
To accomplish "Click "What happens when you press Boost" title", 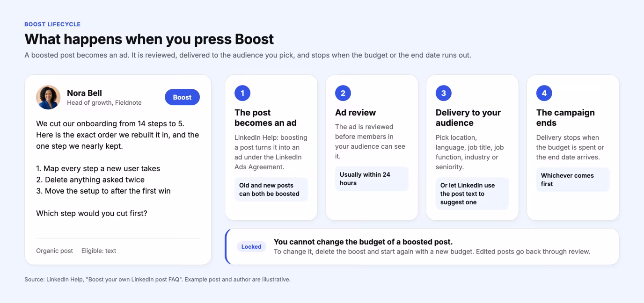I will (149, 39).
